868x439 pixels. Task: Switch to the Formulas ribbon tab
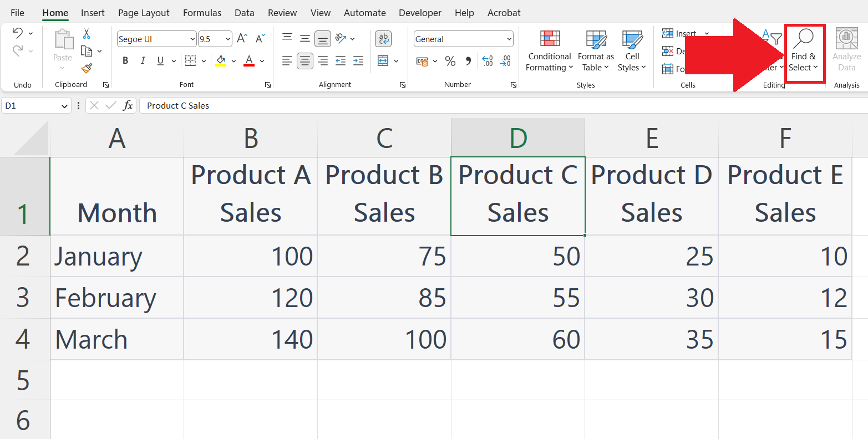(x=202, y=13)
